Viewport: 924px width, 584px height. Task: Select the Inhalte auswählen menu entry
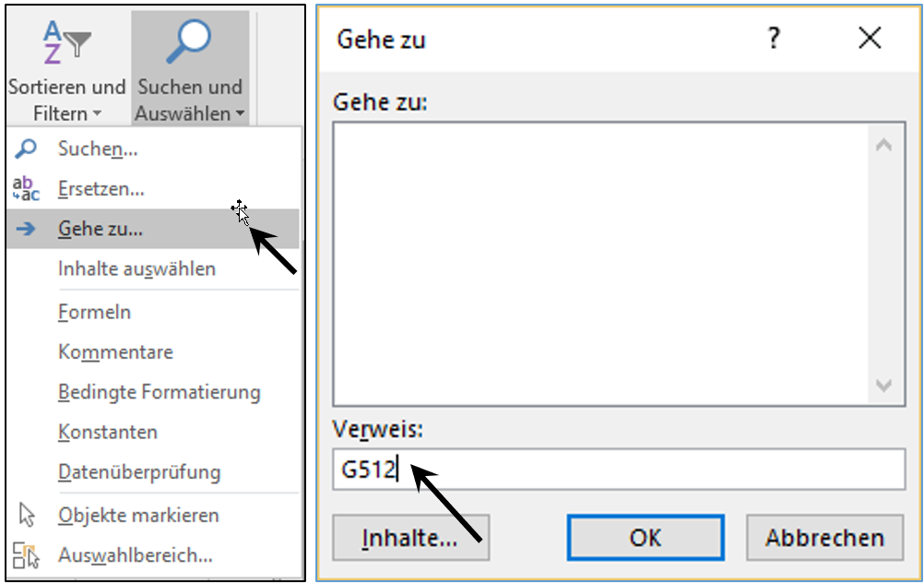(136, 268)
